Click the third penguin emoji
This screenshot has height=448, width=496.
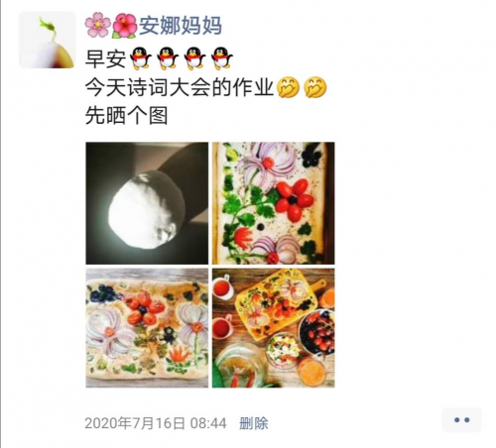click(194, 58)
